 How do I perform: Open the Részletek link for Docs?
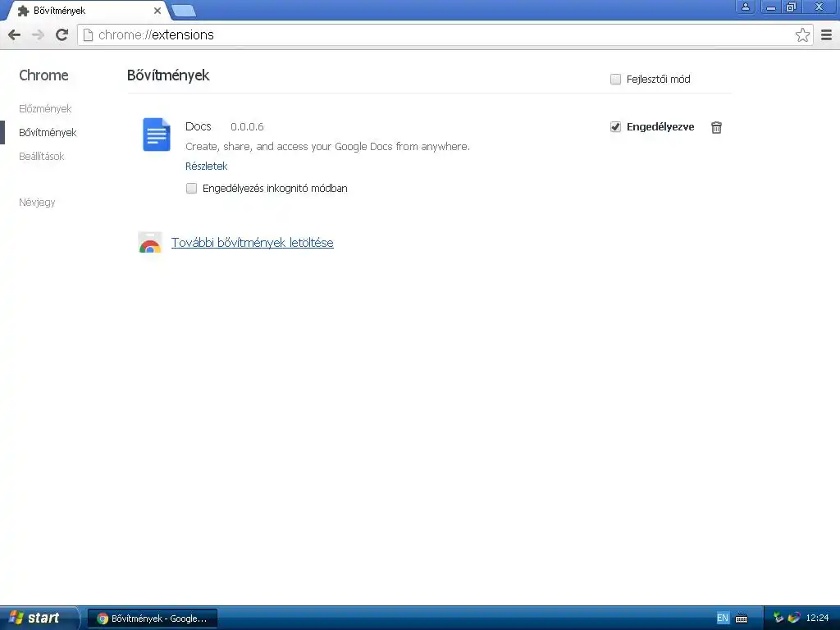206,166
